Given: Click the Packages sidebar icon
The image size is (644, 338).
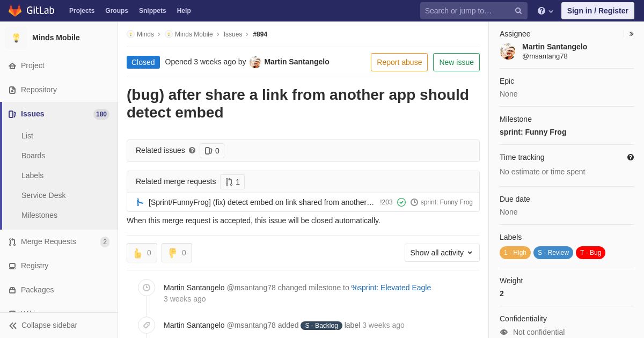Looking at the screenshot, I should (x=12, y=290).
